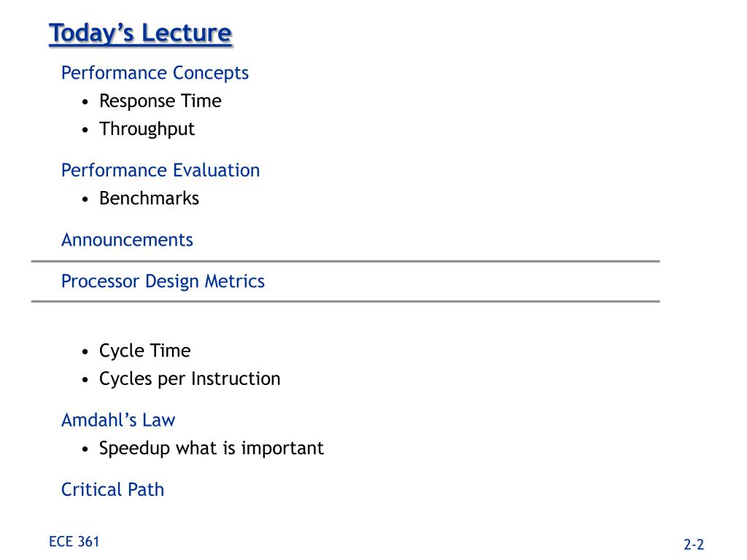Screen dimensions: 747x560
Task: Select the Announcements heading
Action: click(127, 240)
